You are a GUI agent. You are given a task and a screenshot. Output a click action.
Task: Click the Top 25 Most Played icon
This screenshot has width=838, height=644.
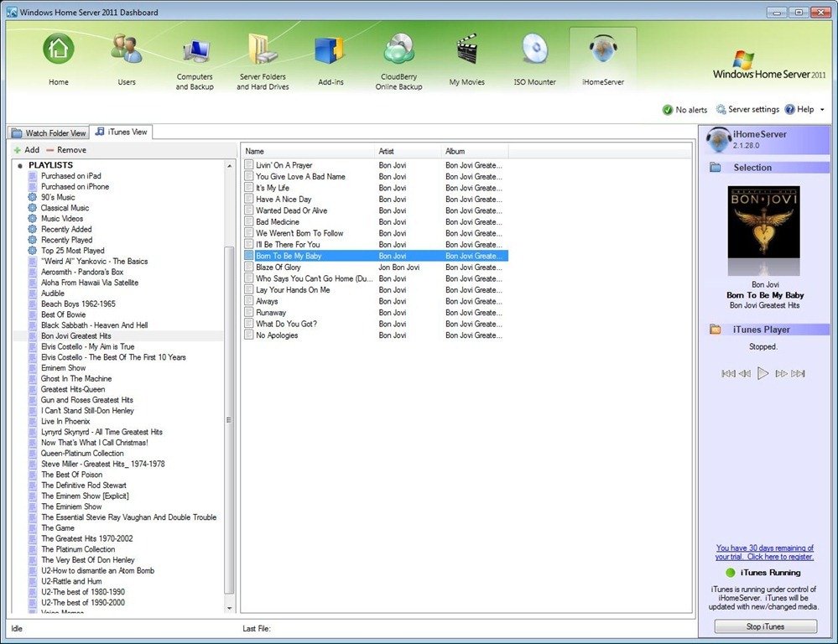tap(33, 251)
